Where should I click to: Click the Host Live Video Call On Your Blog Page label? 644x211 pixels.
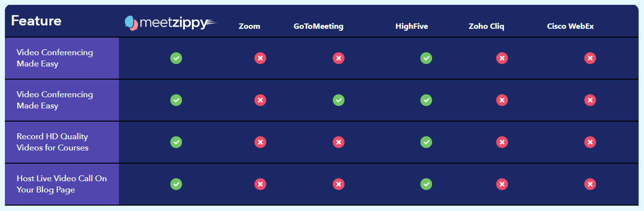[62, 184]
